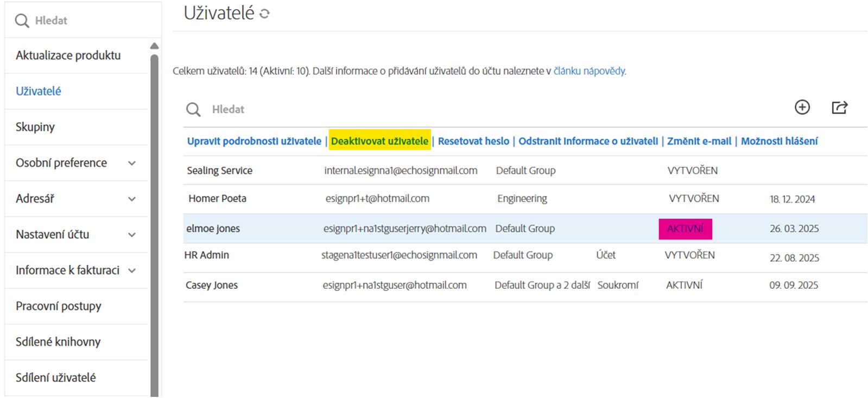Screen dimensions: 868x398
Task: Open Skupiny in the sidebar
Action: 35,127
